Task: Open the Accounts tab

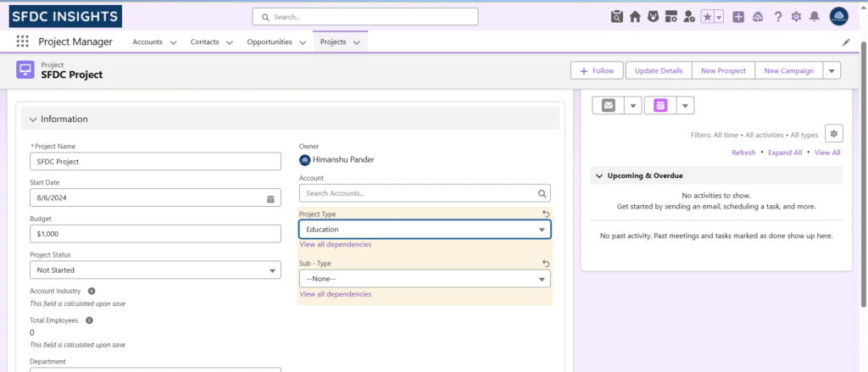Action: [x=147, y=42]
